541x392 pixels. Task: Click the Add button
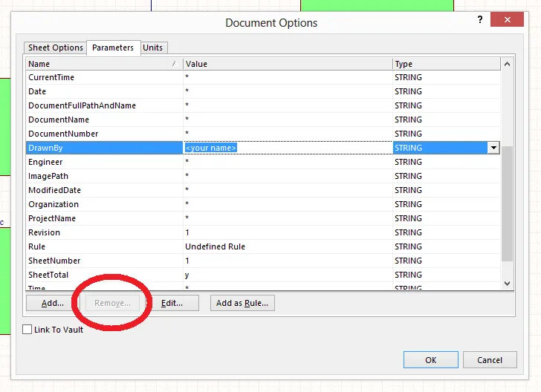[x=52, y=303]
